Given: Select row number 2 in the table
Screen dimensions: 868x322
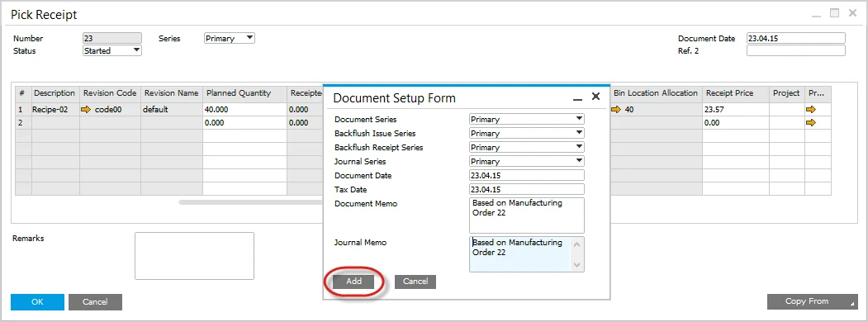Looking at the screenshot, I should coord(23,123).
